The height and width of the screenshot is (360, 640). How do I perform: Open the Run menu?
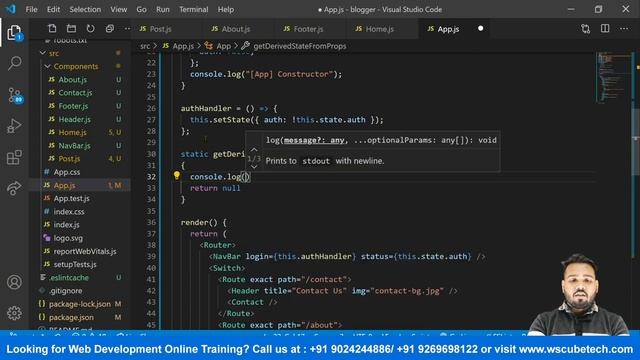[162, 9]
